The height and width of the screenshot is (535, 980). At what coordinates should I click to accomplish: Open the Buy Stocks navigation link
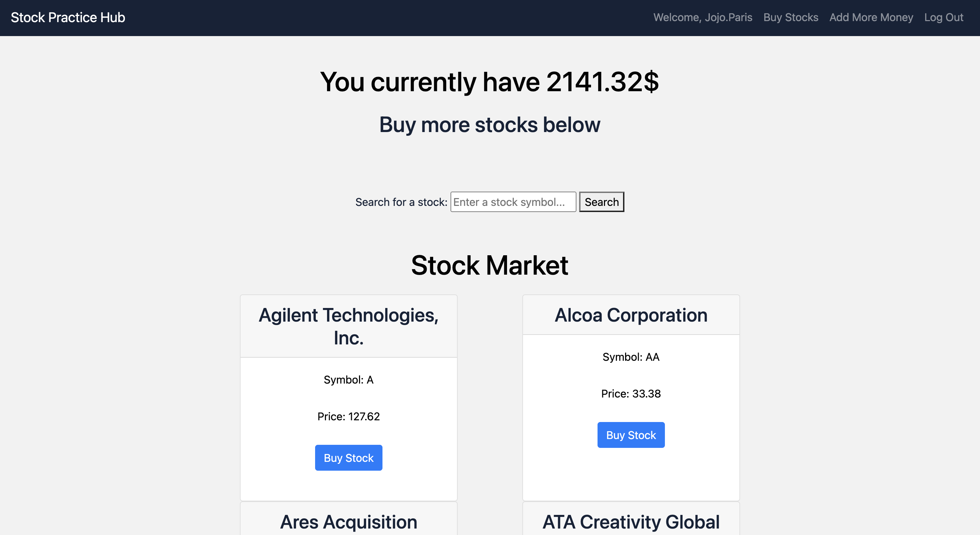(790, 17)
